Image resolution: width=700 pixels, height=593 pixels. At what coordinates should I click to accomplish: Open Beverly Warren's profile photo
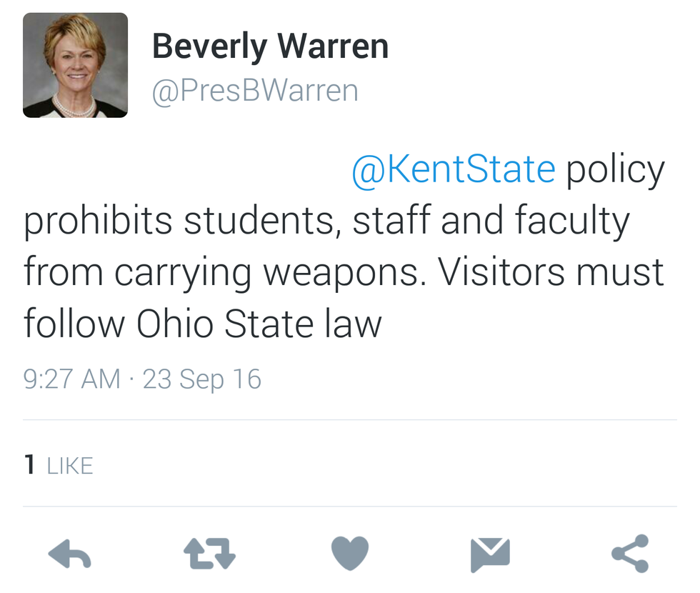pos(75,65)
